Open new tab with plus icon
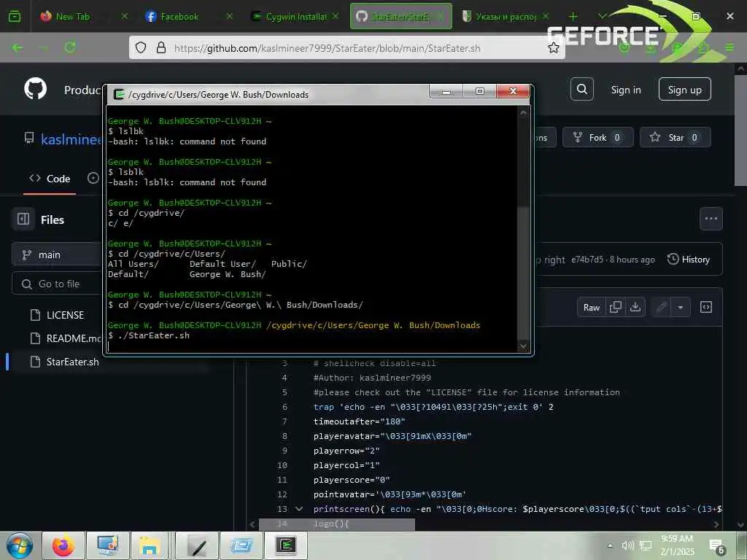This screenshot has height=560, width=747. coord(573,16)
